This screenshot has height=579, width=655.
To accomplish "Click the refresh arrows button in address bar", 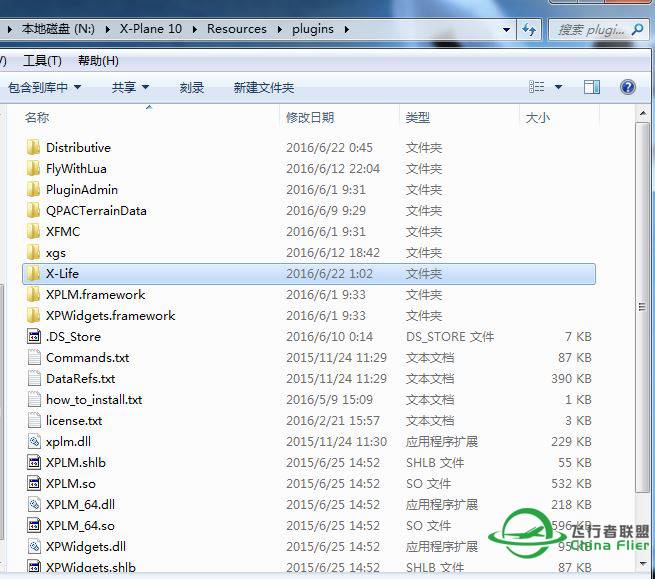I will [529, 30].
